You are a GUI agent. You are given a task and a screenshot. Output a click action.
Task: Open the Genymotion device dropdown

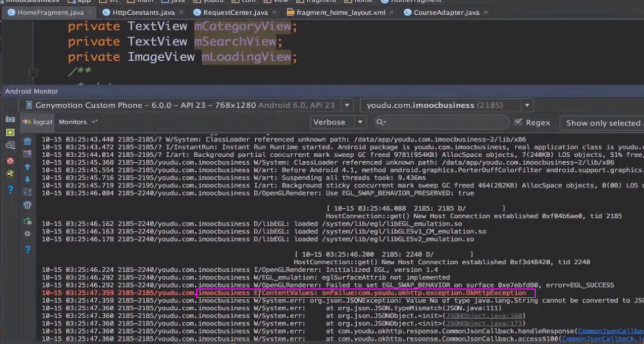tap(348, 105)
